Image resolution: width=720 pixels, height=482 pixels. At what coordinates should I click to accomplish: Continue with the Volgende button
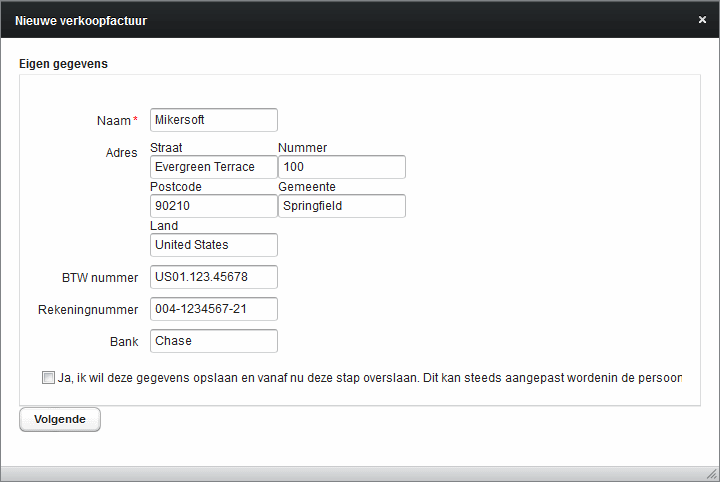click(x=60, y=419)
